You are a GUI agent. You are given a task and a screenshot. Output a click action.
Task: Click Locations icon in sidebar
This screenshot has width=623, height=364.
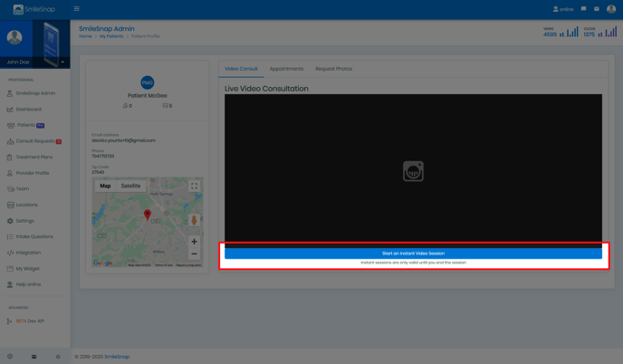click(x=10, y=205)
